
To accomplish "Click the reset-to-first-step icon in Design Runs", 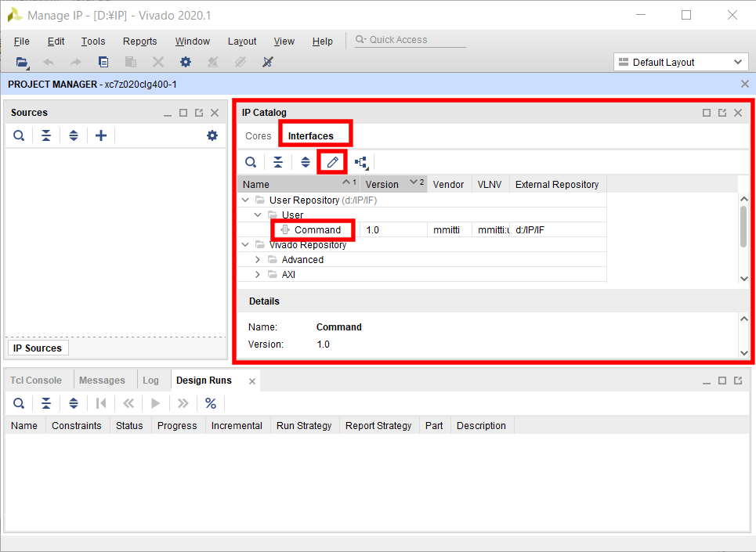I will 101,404.
